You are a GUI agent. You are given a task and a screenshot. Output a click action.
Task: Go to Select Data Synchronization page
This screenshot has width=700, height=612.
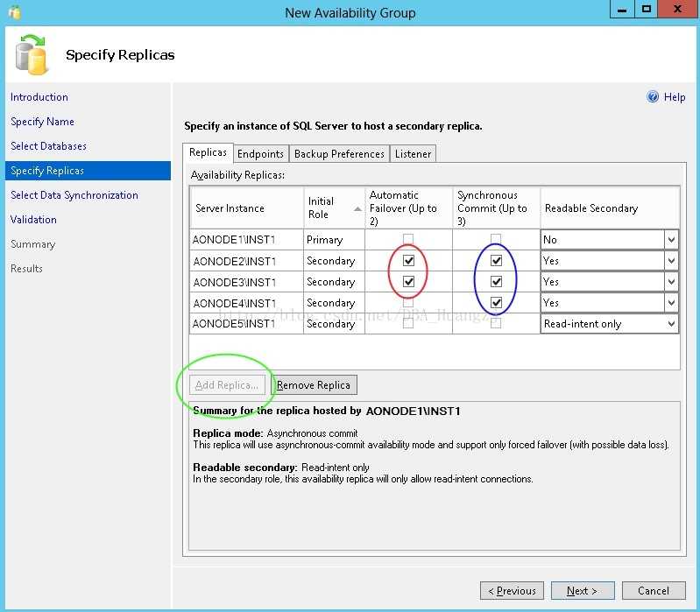(74, 195)
